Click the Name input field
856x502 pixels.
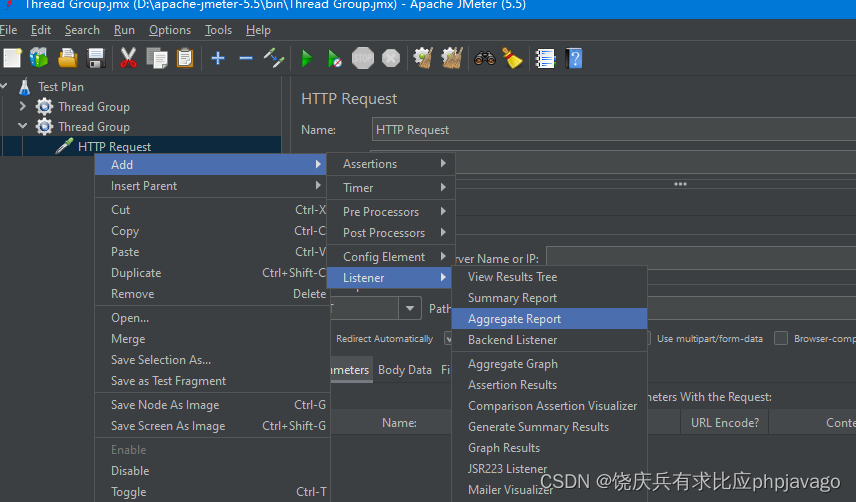(x=614, y=130)
